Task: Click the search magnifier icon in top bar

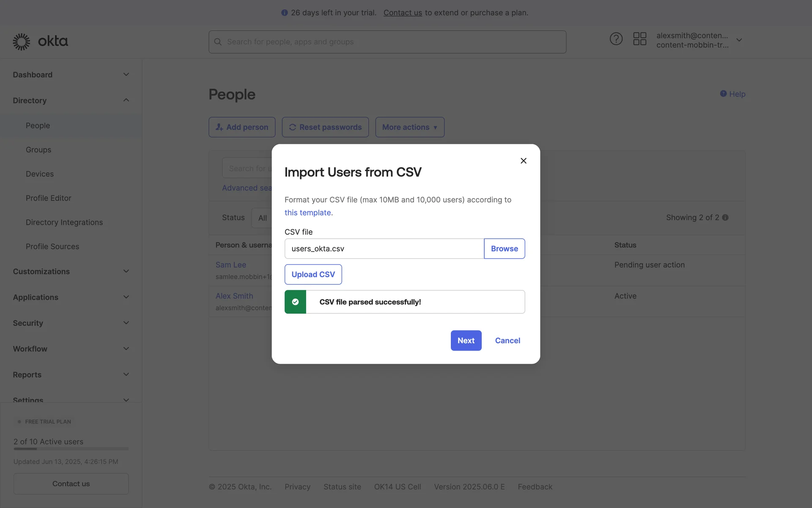Action: 218,42
